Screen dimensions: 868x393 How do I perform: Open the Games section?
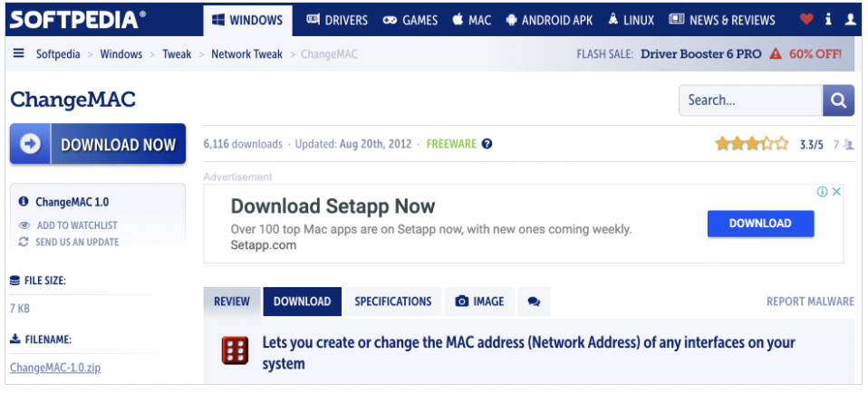(x=410, y=21)
